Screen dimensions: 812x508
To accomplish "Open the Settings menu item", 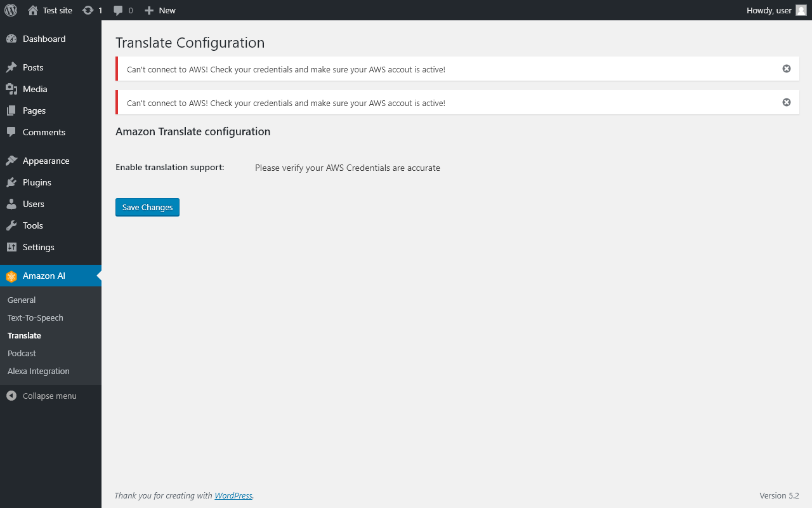I will click(x=39, y=247).
